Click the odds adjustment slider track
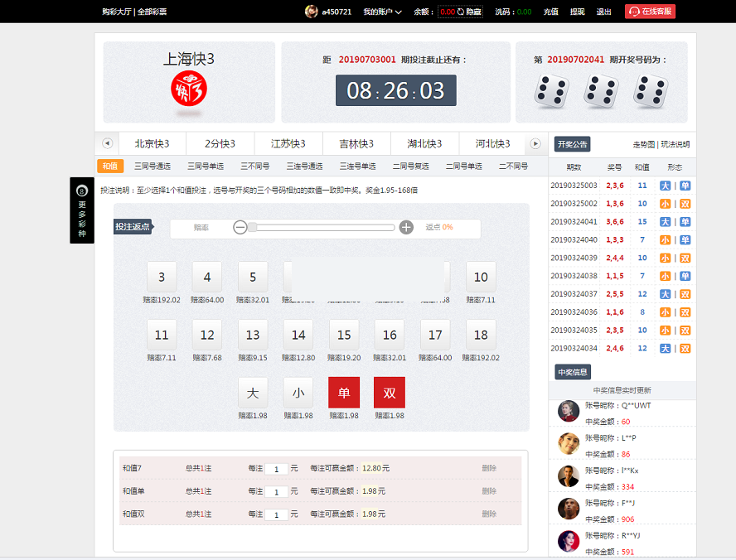The width and height of the screenshot is (736, 560). (x=323, y=228)
